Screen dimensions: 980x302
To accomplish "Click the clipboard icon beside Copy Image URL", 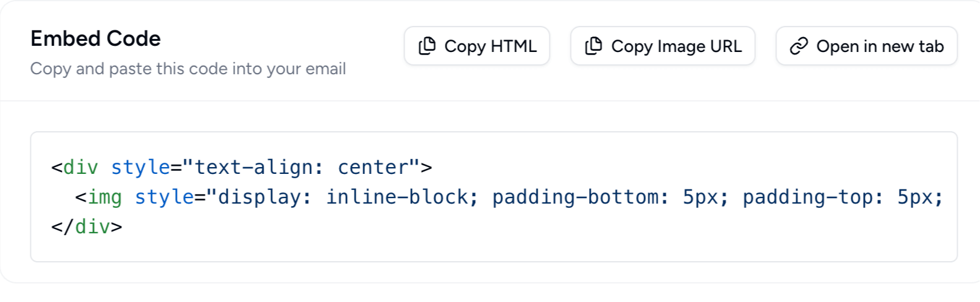I will (593, 46).
